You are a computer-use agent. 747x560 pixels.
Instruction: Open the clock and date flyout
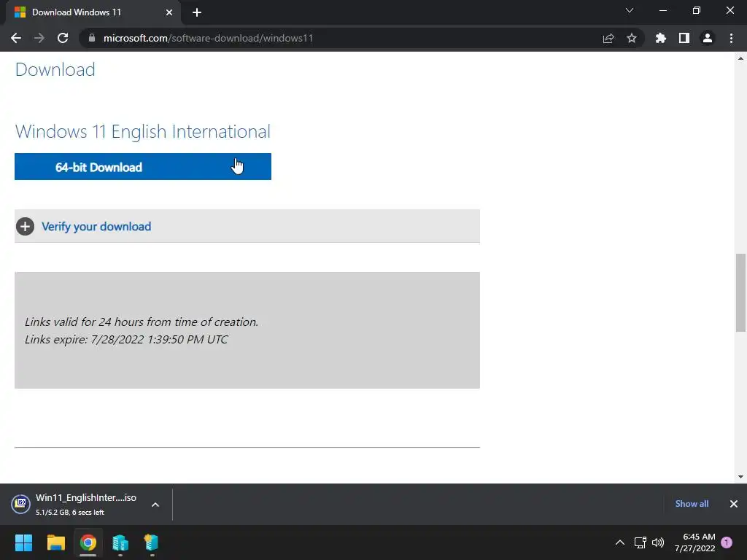tap(695, 542)
